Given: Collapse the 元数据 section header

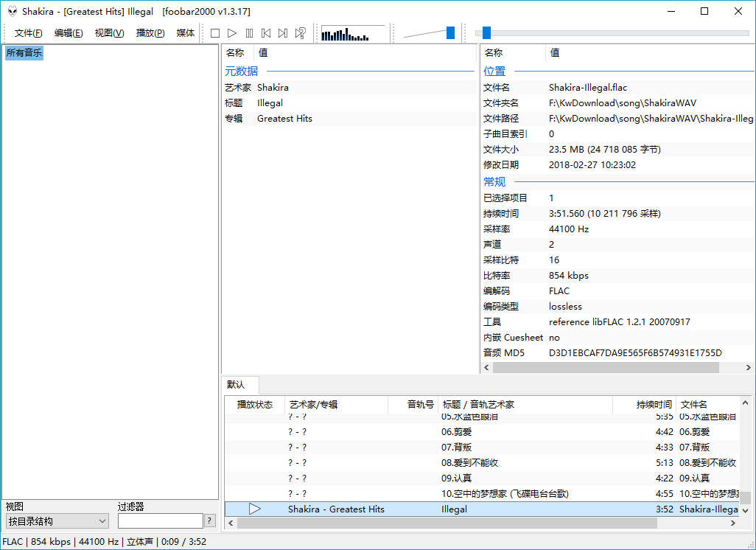Looking at the screenshot, I should click(x=242, y=72).
